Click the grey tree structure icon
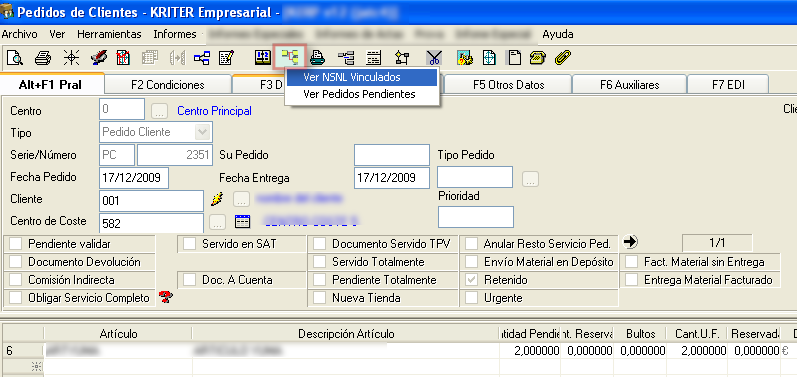This screenshot has height=377, width=797. pos(346,57)
